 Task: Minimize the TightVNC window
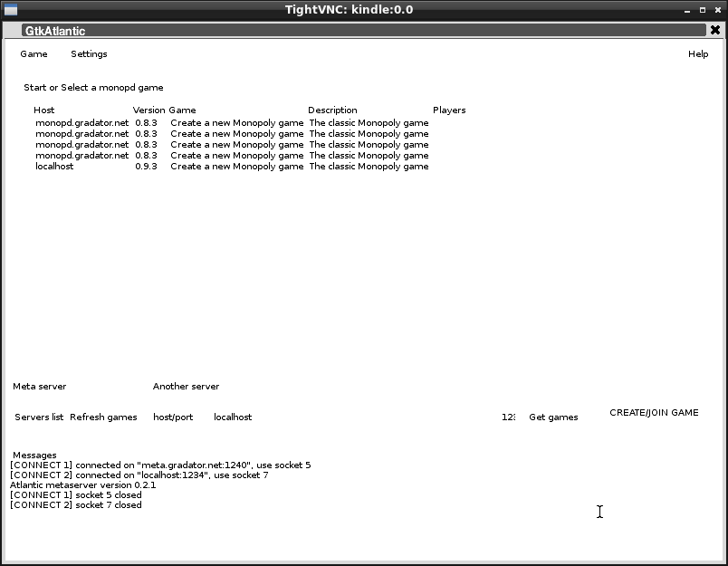point(687,10)
